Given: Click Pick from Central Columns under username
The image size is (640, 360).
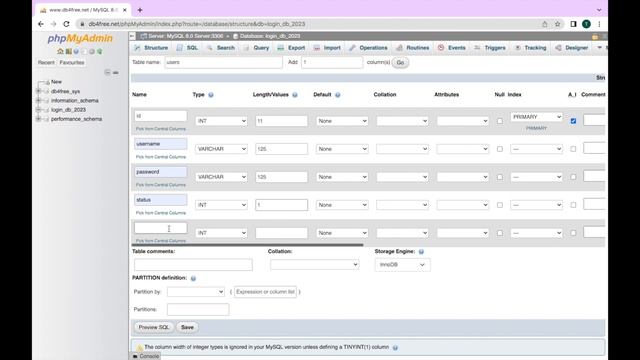Looking at the screenshot, I should click(x=161, y=157).
